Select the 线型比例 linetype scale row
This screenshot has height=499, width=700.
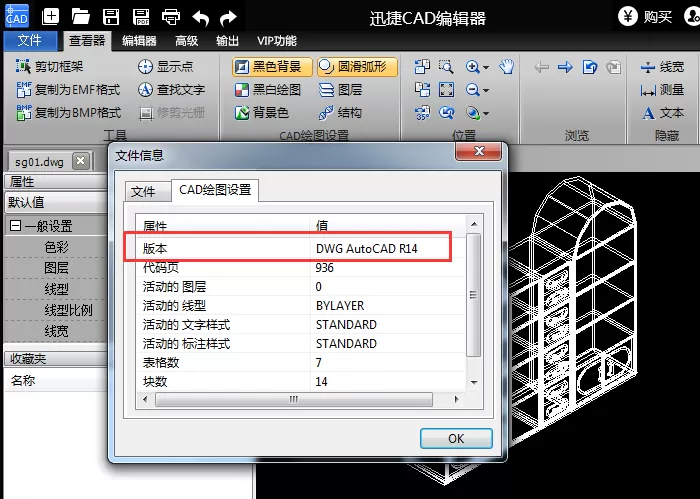[56, 310]
